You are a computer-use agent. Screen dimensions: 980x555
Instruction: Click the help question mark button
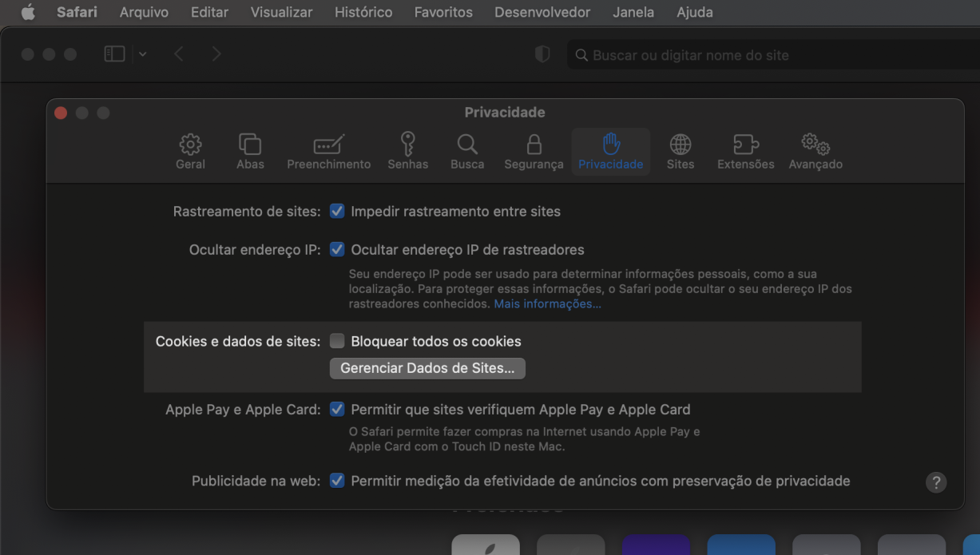point(936,482)
